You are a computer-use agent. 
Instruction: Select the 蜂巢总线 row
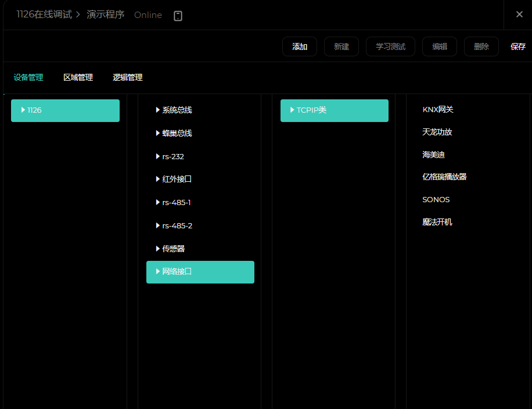(200, 133)
